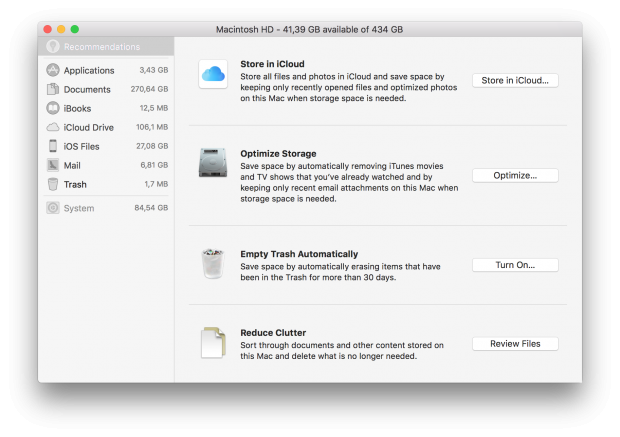Viewport: 620px width, 437px height.
Task: Close the storage management window
Action: point(46,30)
